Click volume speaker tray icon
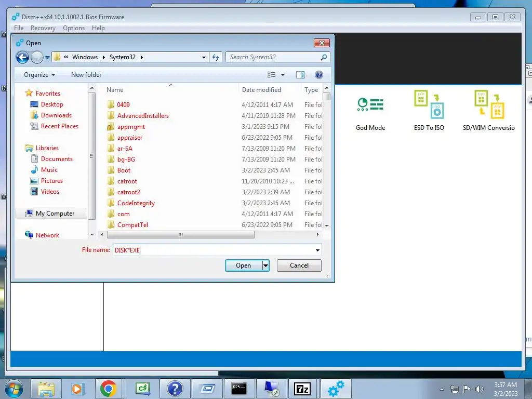The height and width of the screenshot is (399, 532). pyautogui.click(x=479, y=389)
